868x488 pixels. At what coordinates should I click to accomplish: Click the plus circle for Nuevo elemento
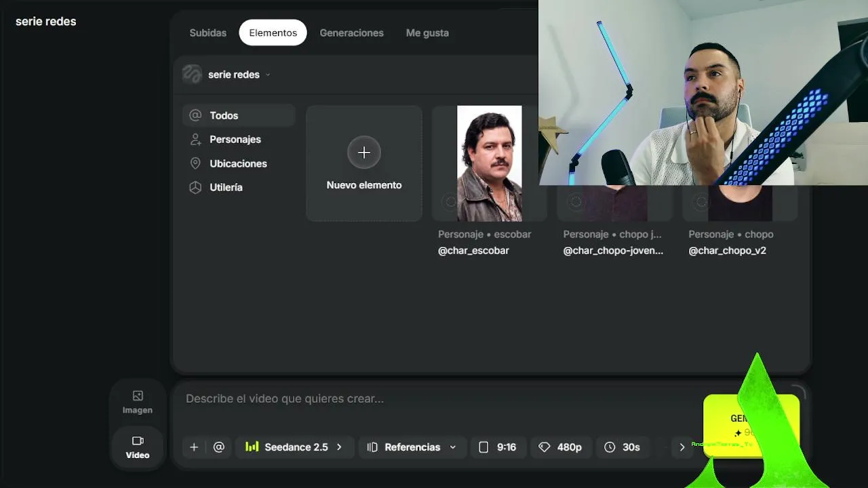pyautogui.click(x=364, y=152)
